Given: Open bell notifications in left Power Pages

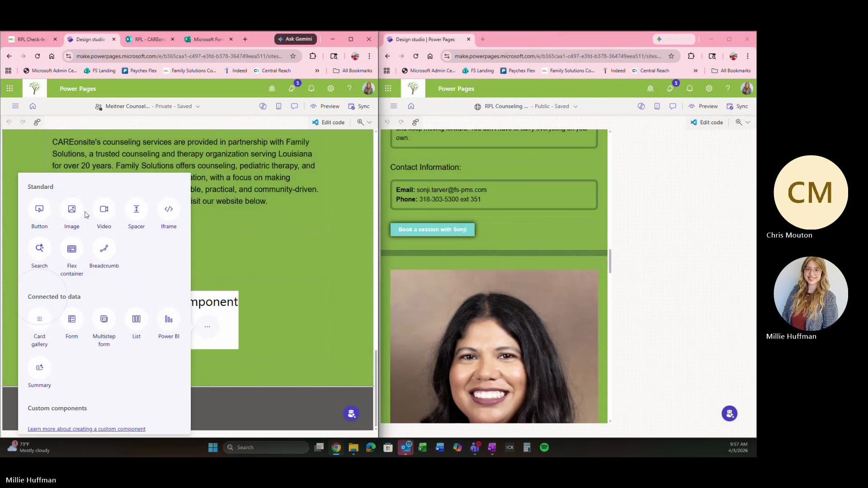Looking at the screenshot, I should pyautogui.click(x=311, y=89).
